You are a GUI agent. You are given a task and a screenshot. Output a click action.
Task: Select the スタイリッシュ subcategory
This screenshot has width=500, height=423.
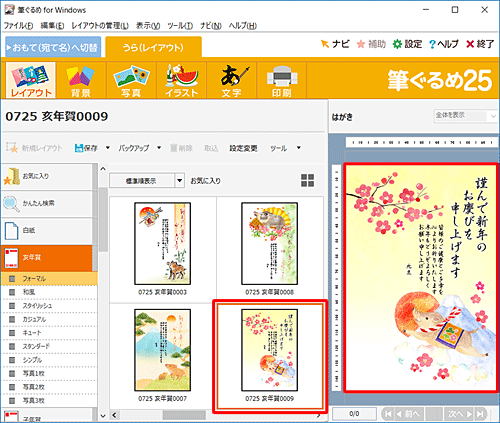[49, 306]
